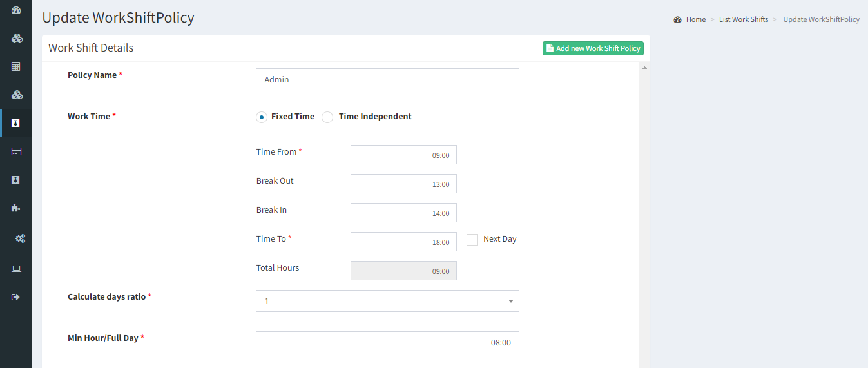Open the Time From picker field

403,155
